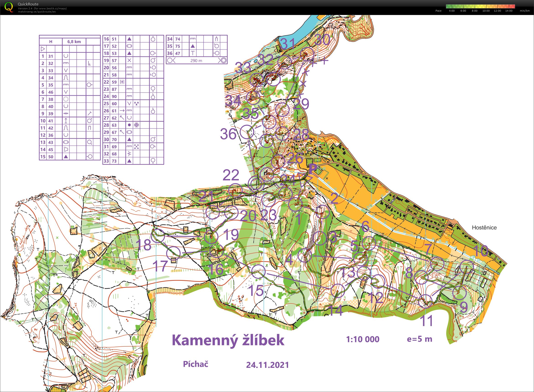Click the water trough symbol in row 14
The width and height of the screenshot is (534, 392).
[66, 150]
